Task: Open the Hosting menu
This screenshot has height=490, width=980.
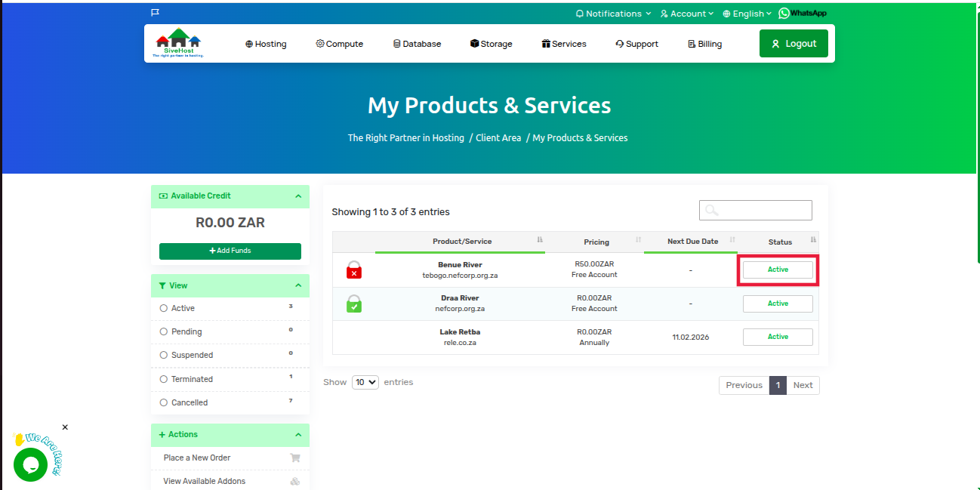Action: [x=266, y=44]
